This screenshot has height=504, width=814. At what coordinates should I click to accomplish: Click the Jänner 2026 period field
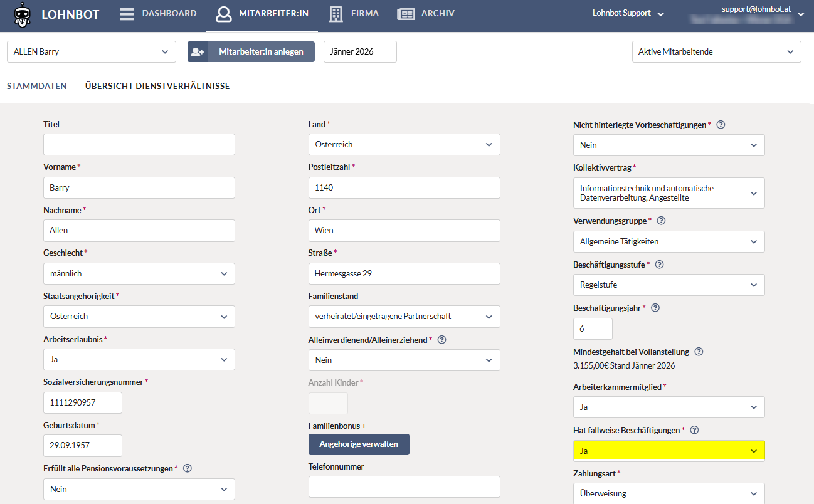click(x=360, y=52)
